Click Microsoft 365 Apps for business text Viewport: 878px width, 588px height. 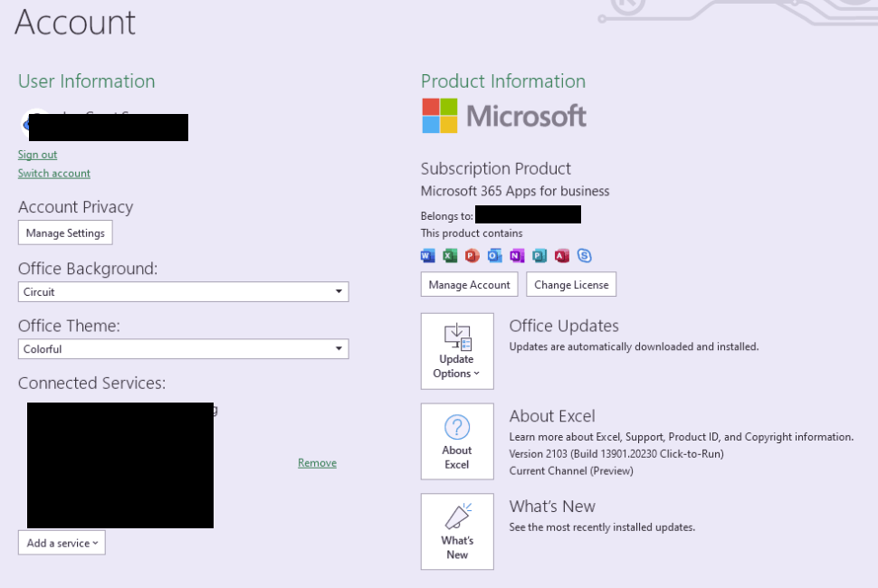point(515,191)
